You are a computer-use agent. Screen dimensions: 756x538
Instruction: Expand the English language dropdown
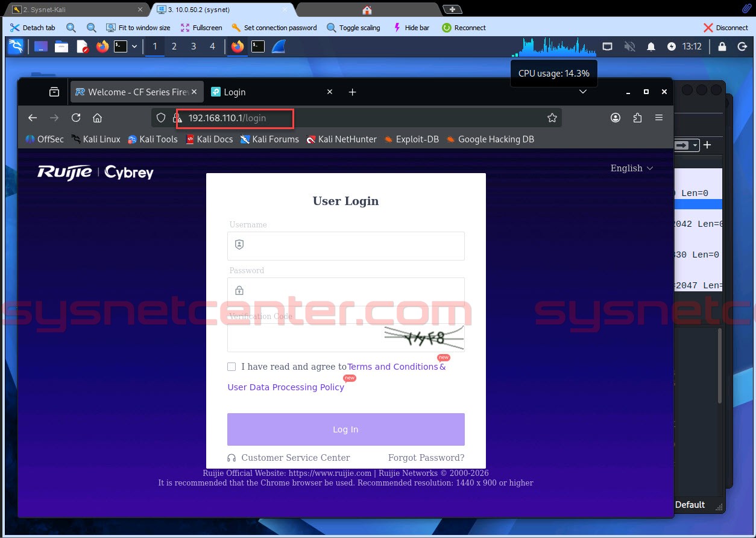click(632, 168)
